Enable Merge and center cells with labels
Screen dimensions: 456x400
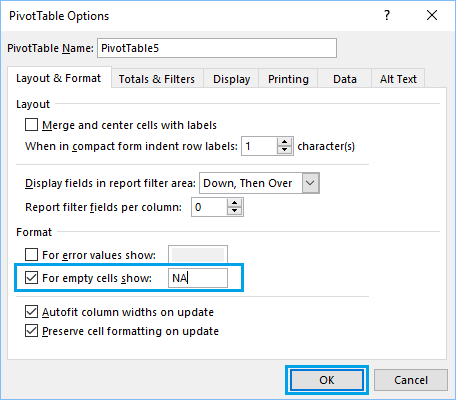32,125
